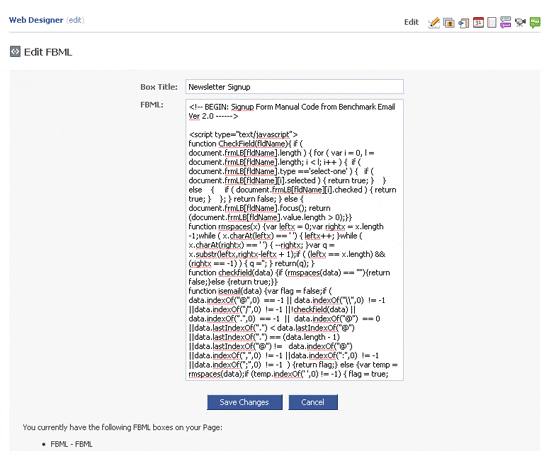Click the Links app icon

click(x=464, y=23)
